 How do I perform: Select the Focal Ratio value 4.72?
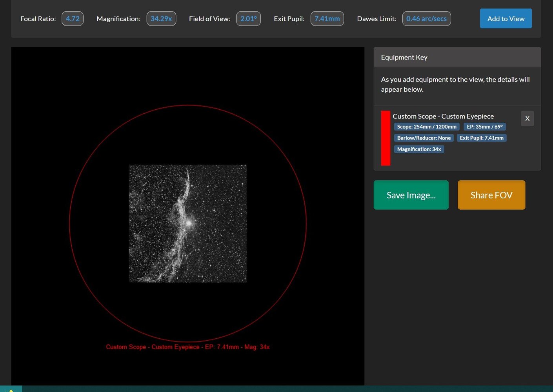pyautogui.click(x=73, y=18)
